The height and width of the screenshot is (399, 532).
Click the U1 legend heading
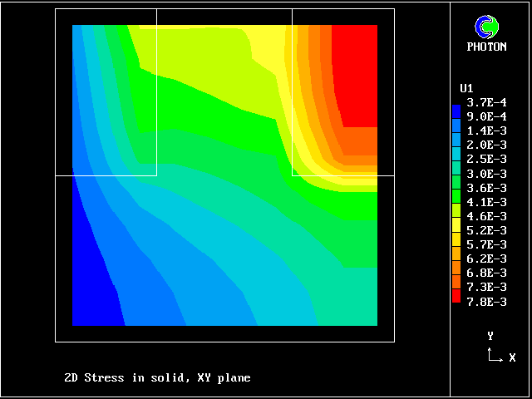[466, 87]
